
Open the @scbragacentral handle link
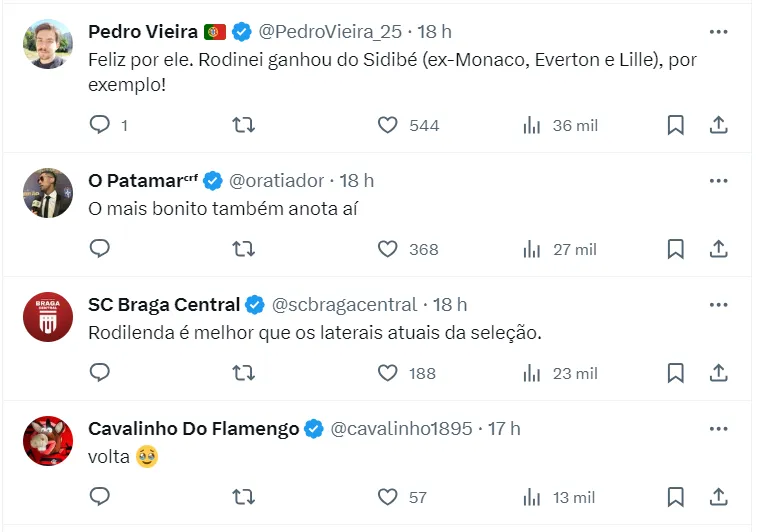click(345, 305)
